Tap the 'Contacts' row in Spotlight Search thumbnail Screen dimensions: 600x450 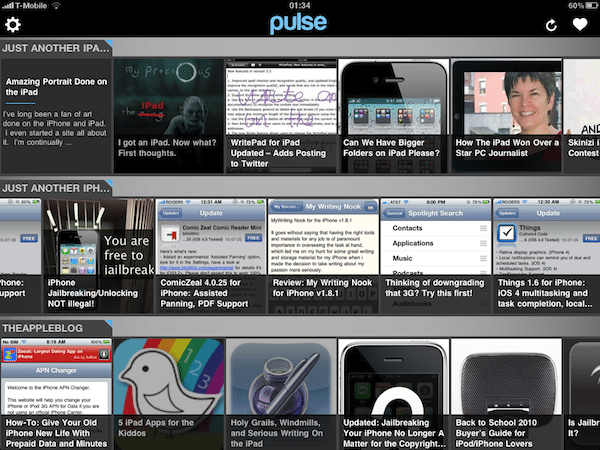pyautogui.click(x=436, y=228)
